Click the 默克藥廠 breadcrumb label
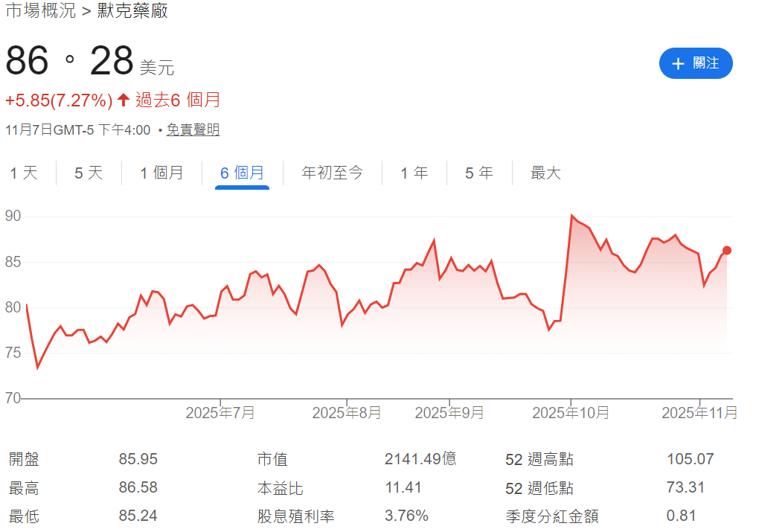 [x=132, y=12]
